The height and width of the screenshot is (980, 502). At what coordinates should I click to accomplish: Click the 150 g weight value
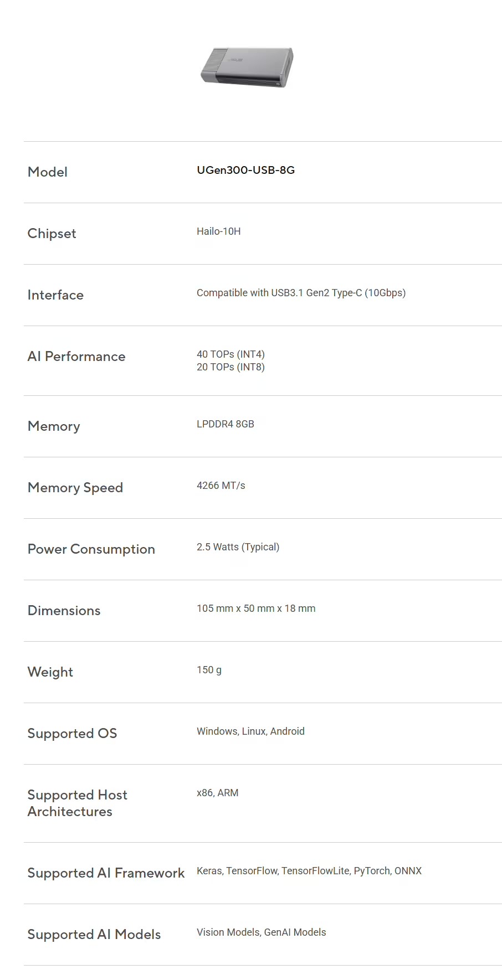(x=209, y=670)
